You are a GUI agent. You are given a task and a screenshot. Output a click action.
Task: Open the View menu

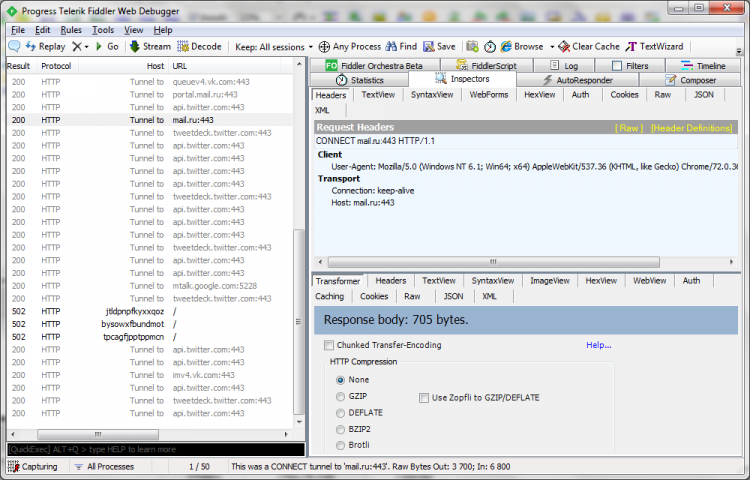point(133,30)
